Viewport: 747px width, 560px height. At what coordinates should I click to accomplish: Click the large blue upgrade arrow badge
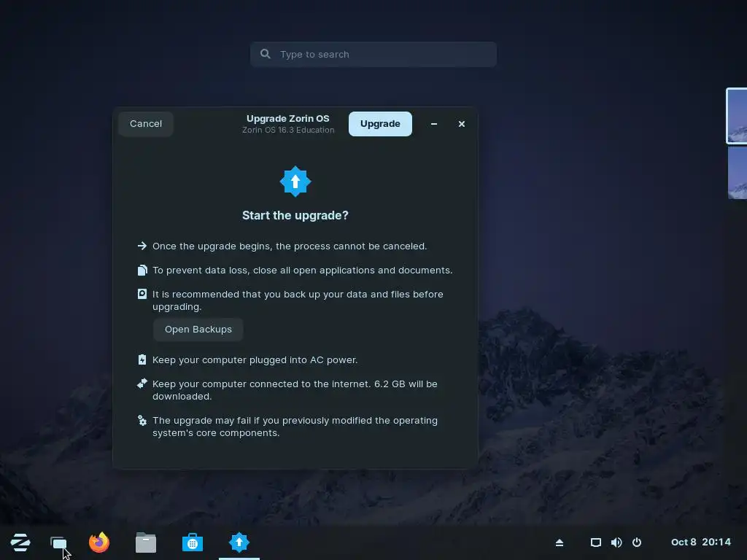click(295, 182)
